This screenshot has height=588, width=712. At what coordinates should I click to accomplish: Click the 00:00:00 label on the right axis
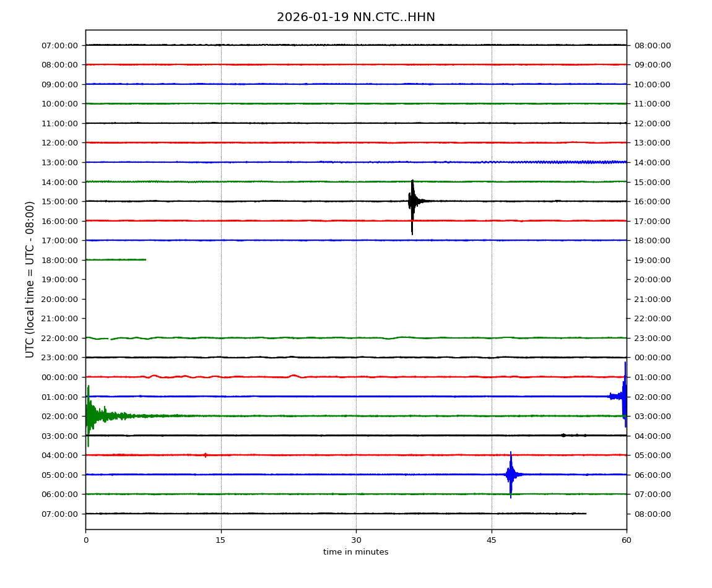652,358
